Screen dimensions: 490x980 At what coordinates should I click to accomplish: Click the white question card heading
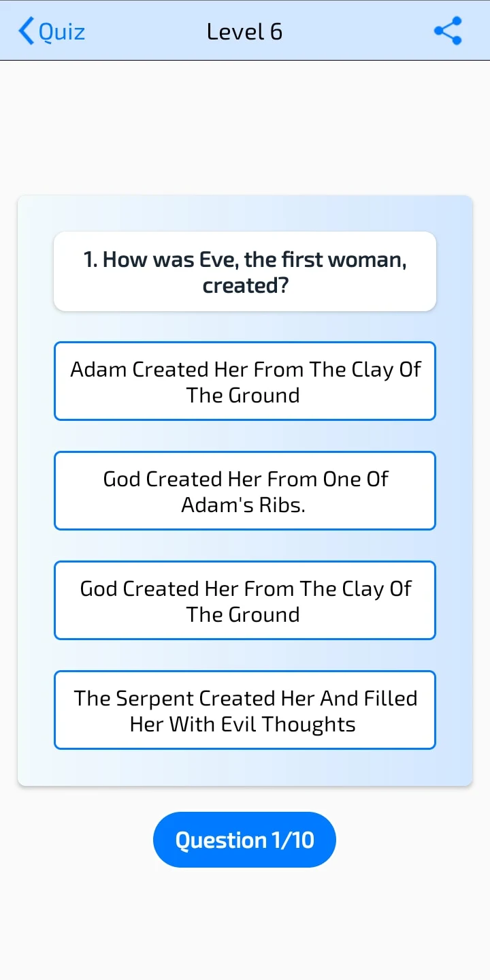(245, 272)
